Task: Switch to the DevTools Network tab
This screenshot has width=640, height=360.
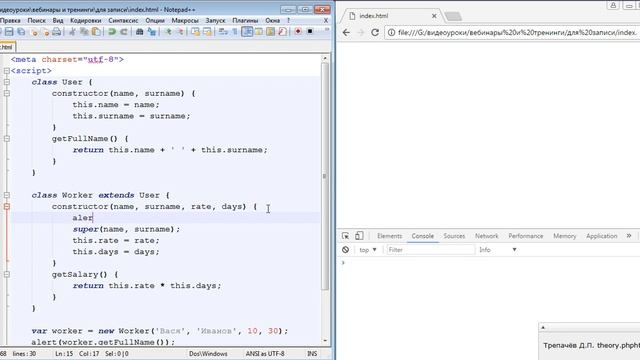Action: (x=487, y=236)
